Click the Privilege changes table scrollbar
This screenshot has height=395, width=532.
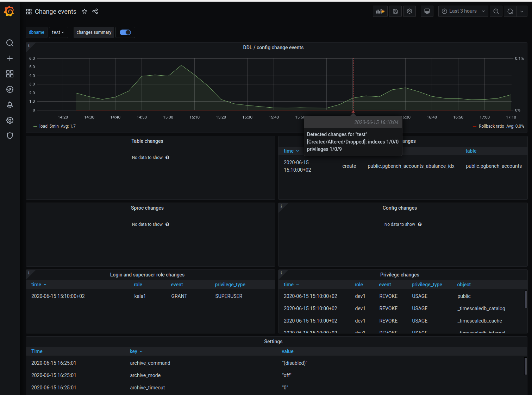point(526,299)
